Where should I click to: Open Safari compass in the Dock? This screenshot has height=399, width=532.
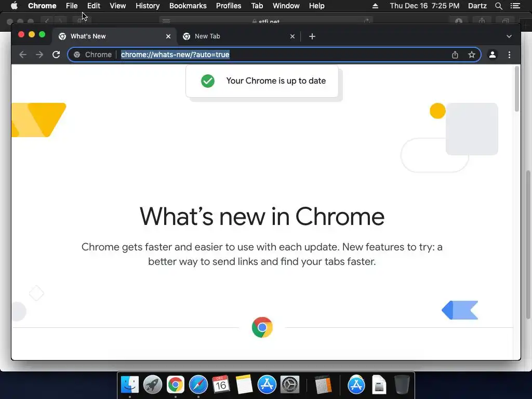coord(198,385)
